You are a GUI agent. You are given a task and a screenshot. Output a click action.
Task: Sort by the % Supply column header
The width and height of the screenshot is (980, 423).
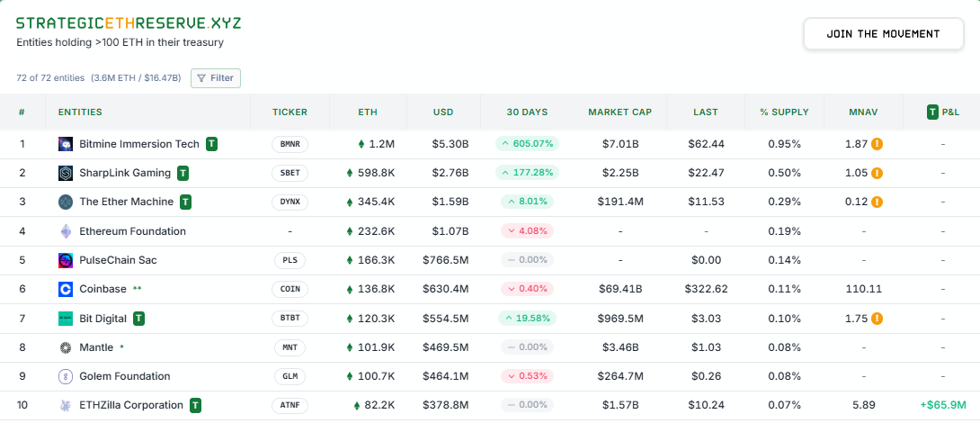(784, 112)
